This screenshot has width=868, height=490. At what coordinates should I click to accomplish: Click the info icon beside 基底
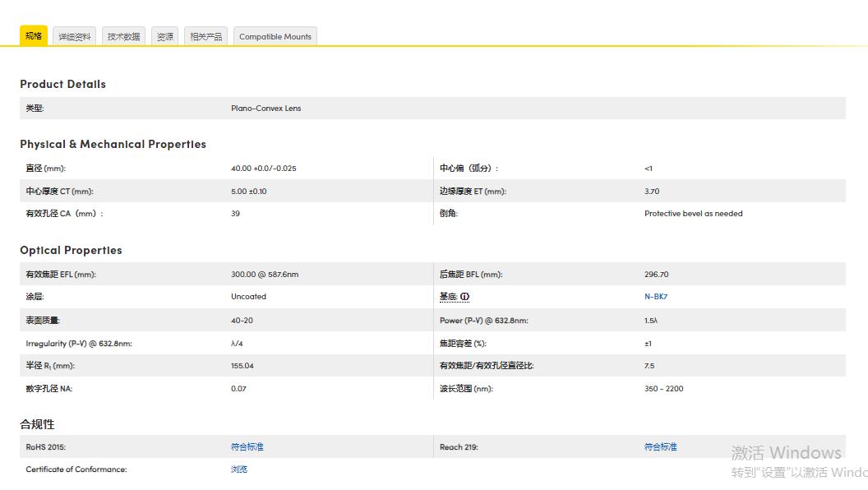465,297
